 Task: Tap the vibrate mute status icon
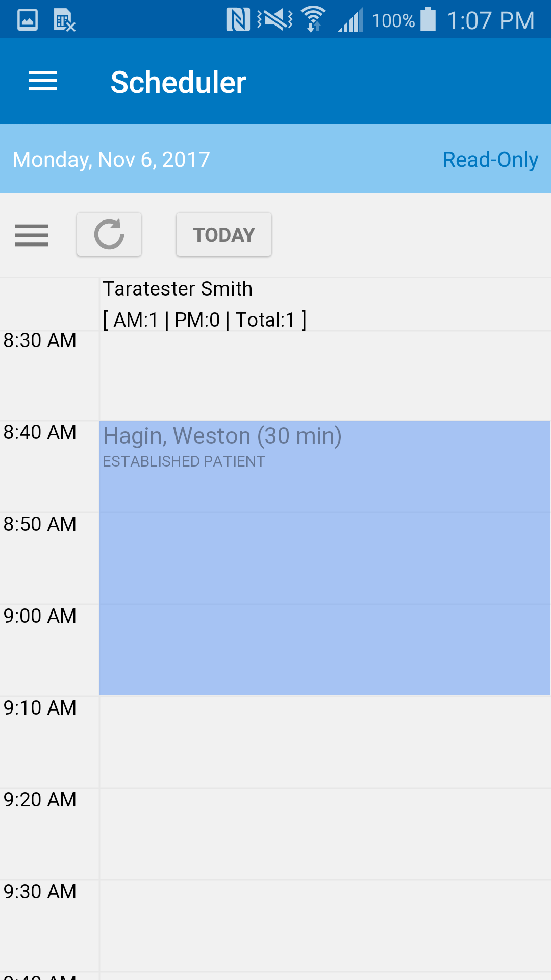275,20
